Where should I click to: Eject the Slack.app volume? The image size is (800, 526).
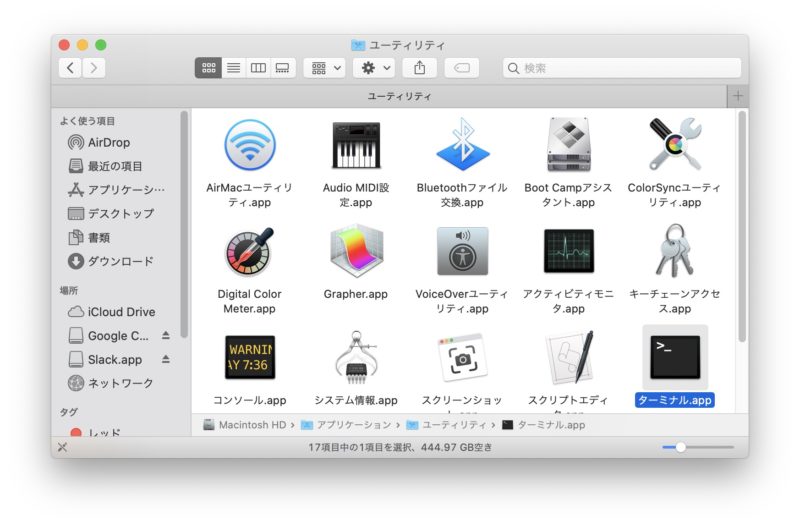pyautogui.click(x=165, y=359)
